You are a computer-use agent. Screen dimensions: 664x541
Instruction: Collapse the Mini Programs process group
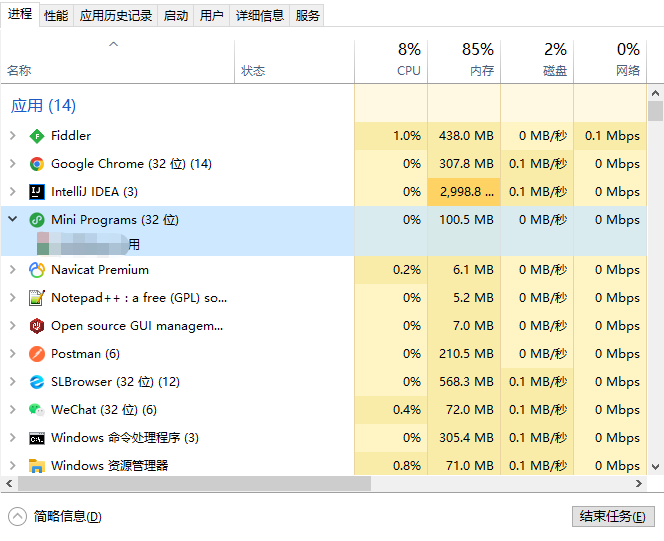(x=12, y=220)
